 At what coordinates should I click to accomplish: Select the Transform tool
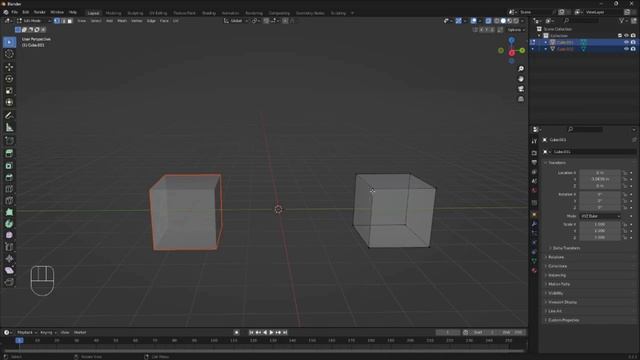(9, 102)
